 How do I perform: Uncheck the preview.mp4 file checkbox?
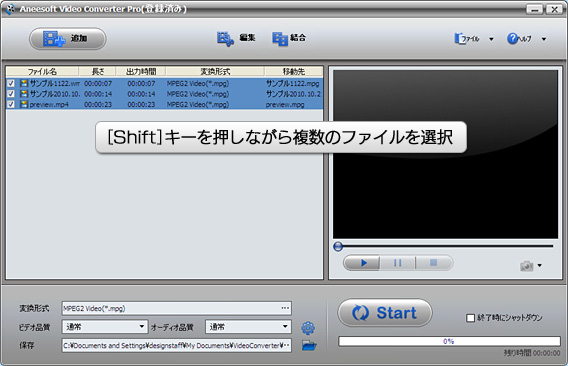(11, 104)
